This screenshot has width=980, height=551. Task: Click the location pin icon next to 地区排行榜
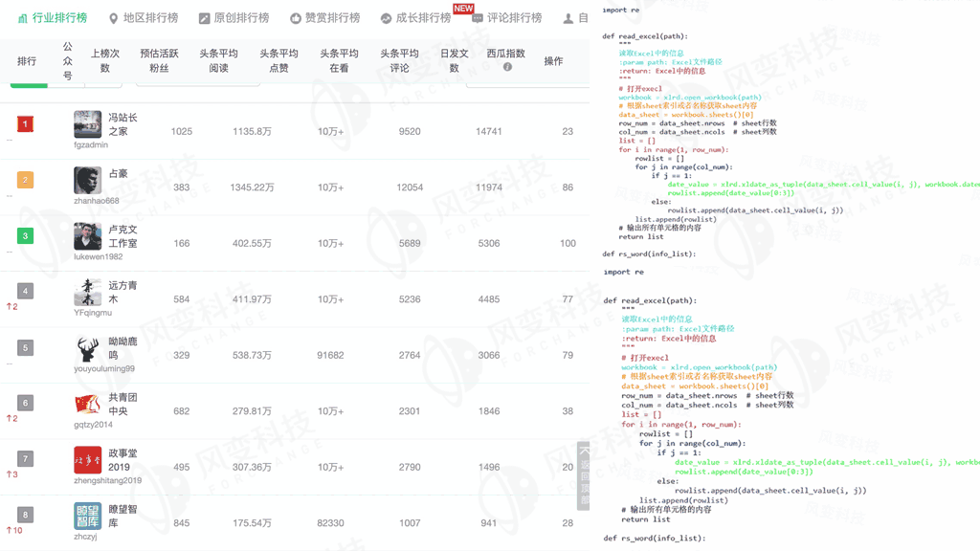[x=116, y=16]
